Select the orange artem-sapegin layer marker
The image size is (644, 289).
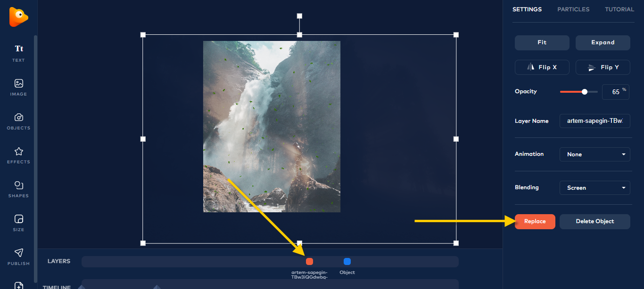pos(309,262)
